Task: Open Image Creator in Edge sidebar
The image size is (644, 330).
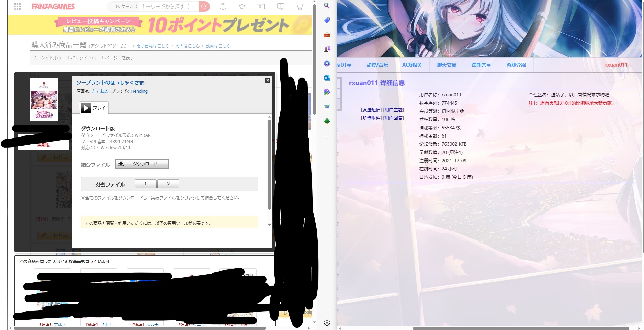Action: (x=327, y=92)
